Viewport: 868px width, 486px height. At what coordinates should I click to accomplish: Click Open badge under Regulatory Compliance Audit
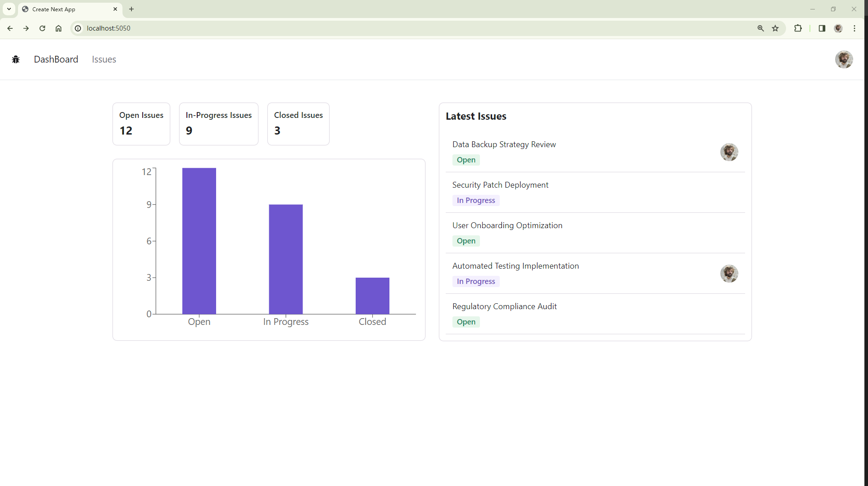(x=466, y=322)
